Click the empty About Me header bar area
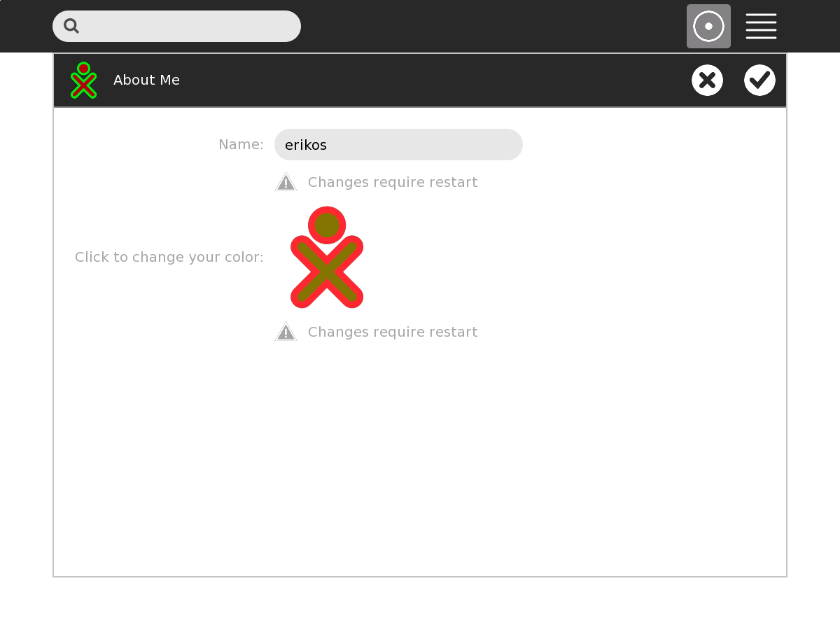The image size is (840, 630). pyautogui.click(x=420, y=80)
